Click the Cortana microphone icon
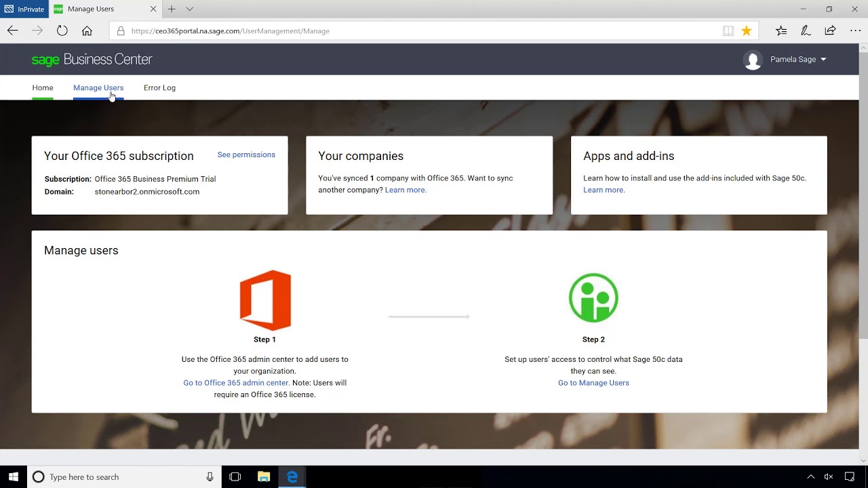Viewport: 868px width, 488px height. click(x=210, y=477)
